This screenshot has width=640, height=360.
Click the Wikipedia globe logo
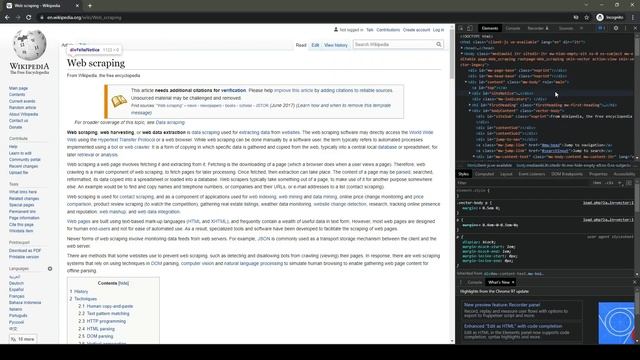coord(29,45)
